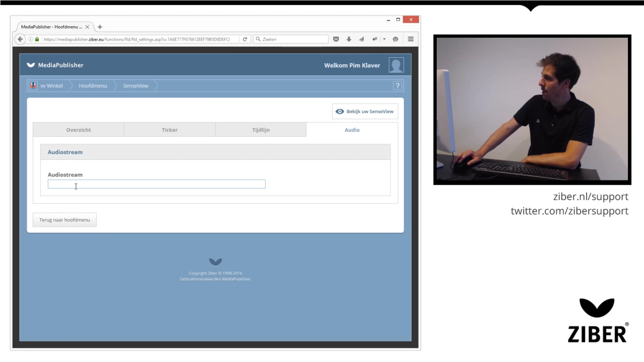The width and height of the screenshot is (644, 362).
Task: Click the Welkom Pim Klaver text
Action: [352, 65]
